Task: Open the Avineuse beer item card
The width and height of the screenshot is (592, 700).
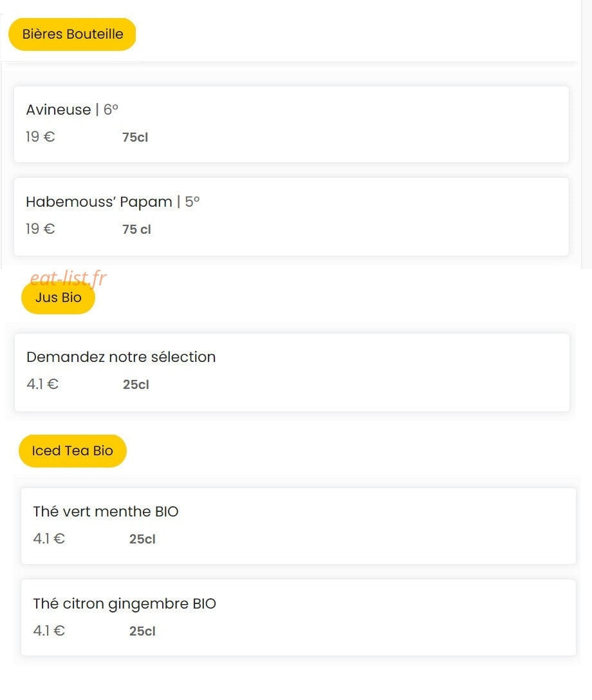Action: pos(291,124)
